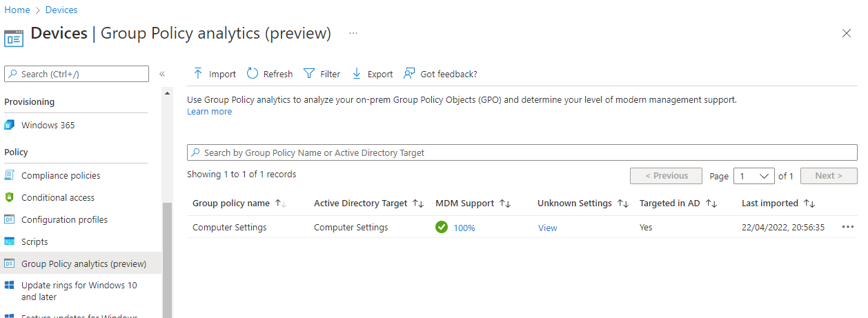
Task: Click the Previous page button
Action: pos(666,176)
